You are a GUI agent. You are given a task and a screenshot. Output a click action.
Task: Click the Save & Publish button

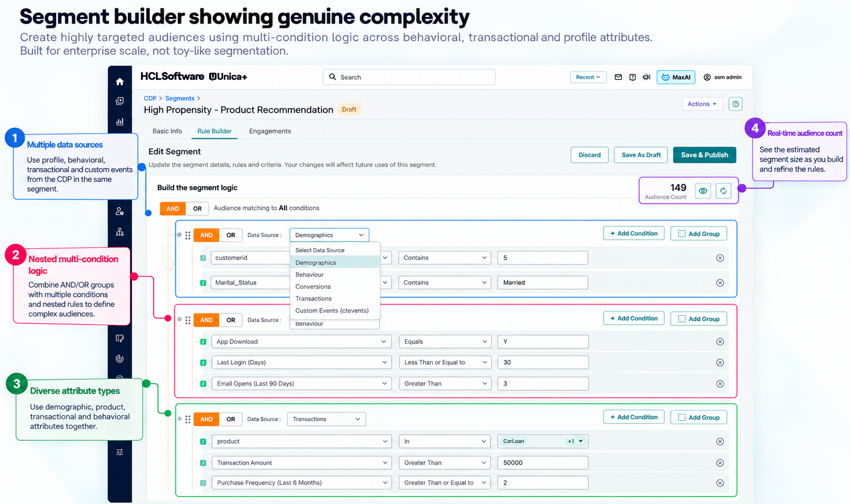coord(704,155)
